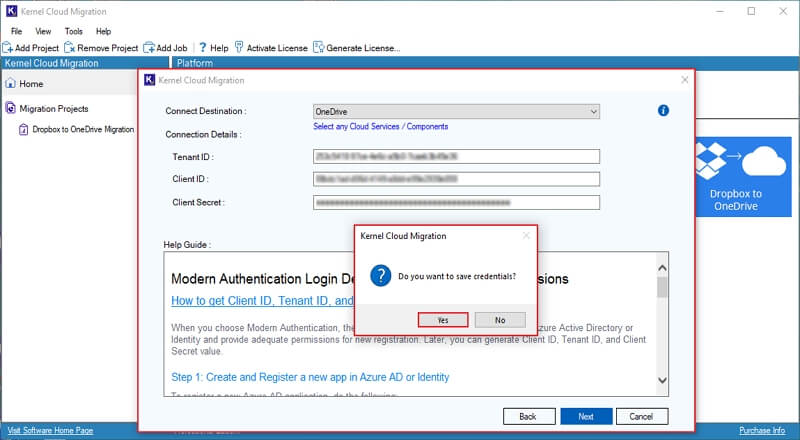The image size is (800, 440).
Task: Click the Help Guide scroll up arrow
Action: tap(662, 268)
